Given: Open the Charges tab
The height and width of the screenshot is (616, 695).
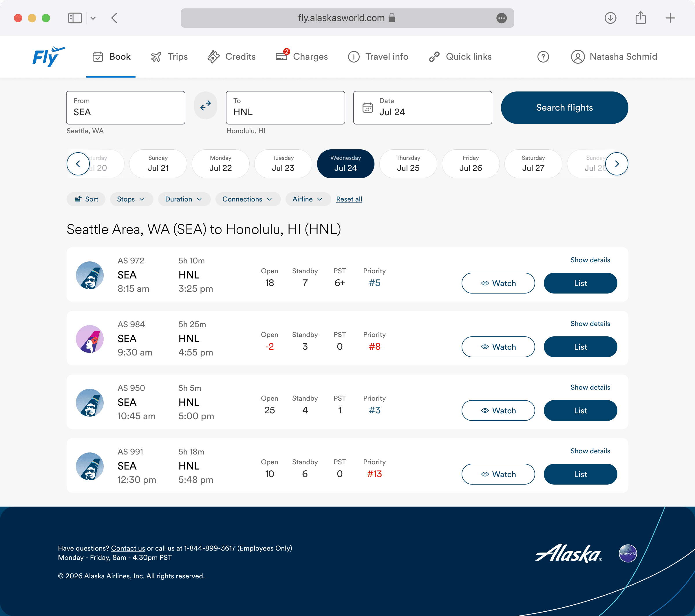Looking at the screenshot, I should [x=301, y=57].
